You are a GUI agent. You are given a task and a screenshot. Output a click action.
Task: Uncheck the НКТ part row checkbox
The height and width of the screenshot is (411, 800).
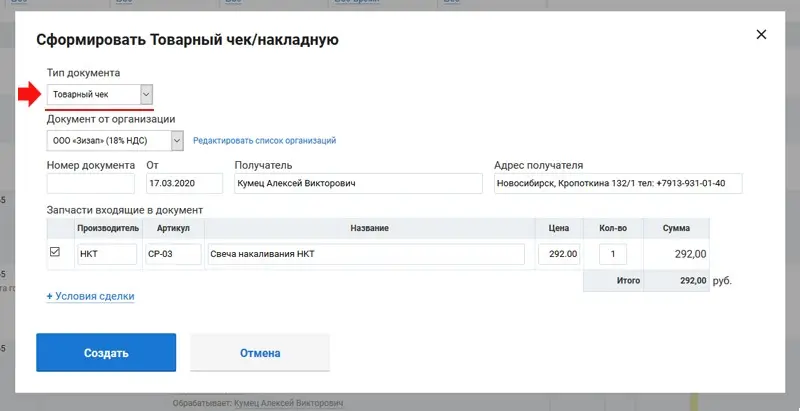55,252
